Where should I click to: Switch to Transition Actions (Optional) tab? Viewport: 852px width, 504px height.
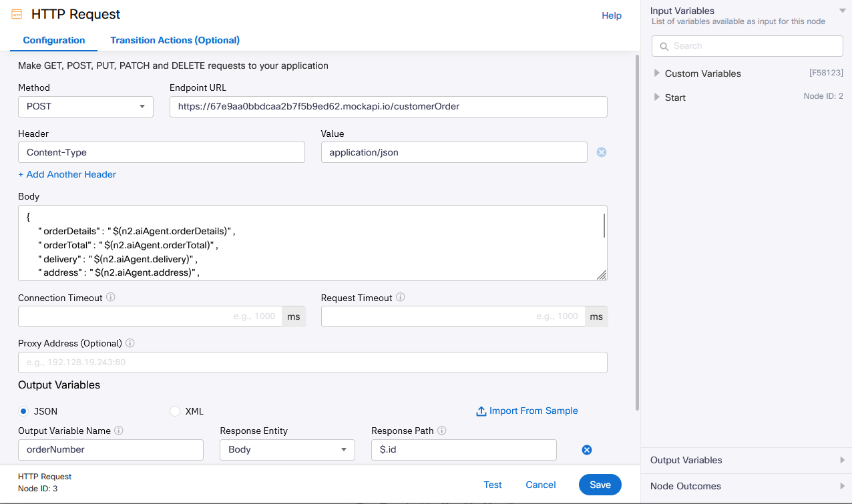175,40
